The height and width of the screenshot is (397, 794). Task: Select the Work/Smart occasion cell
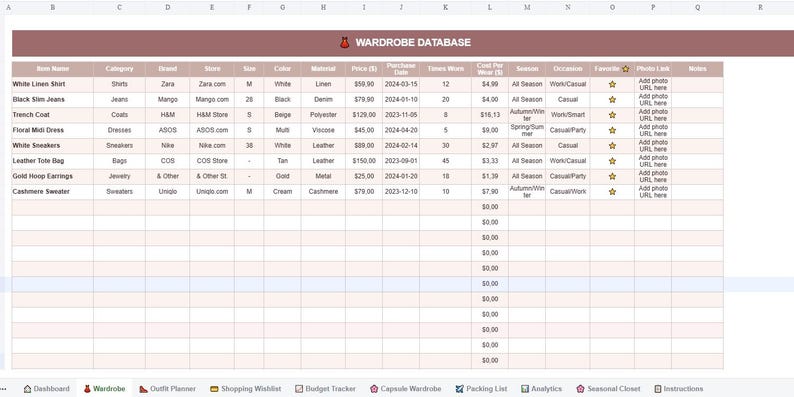(568, 115)
